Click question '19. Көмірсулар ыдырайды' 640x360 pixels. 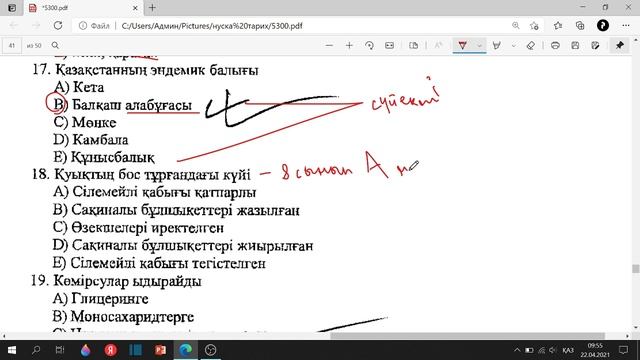116,281
